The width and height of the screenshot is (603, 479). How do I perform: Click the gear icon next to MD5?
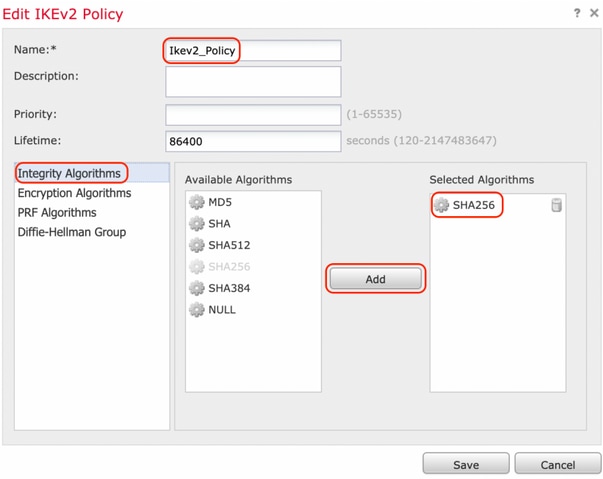(x=197, y=203)
